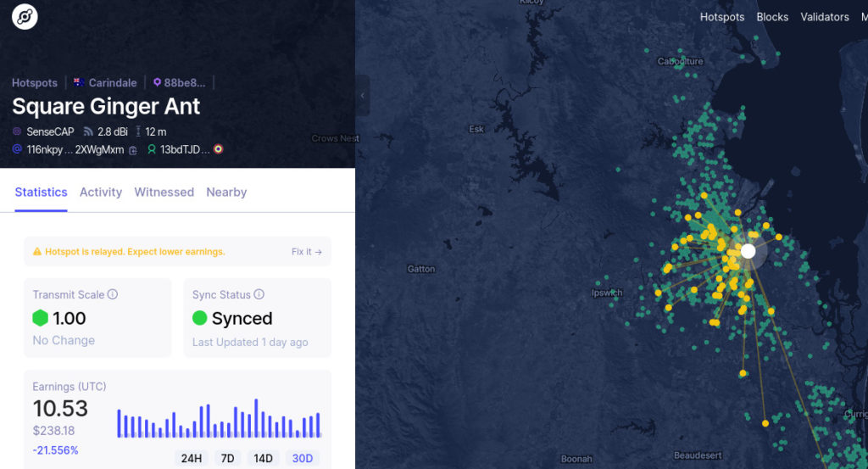The image size is (868, 469).
Task: Select the 116nkpy...2XWgMxm address text
Action: pos(75,149)
